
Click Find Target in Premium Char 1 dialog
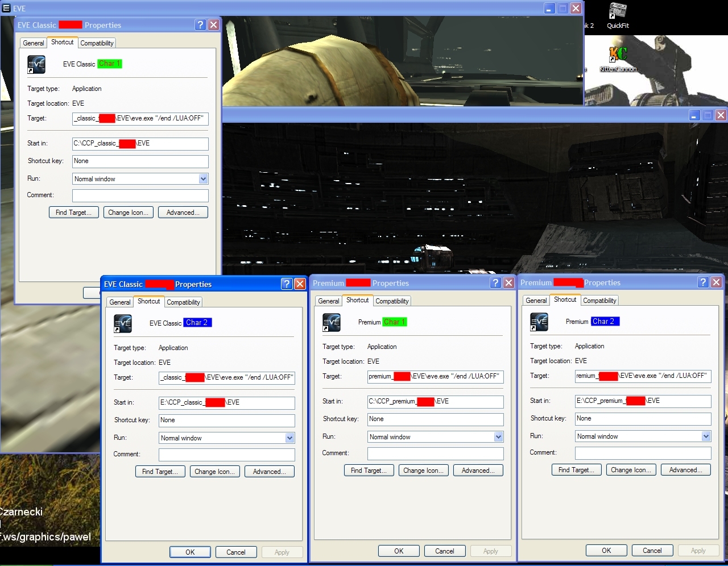click(x=369, y=471)
